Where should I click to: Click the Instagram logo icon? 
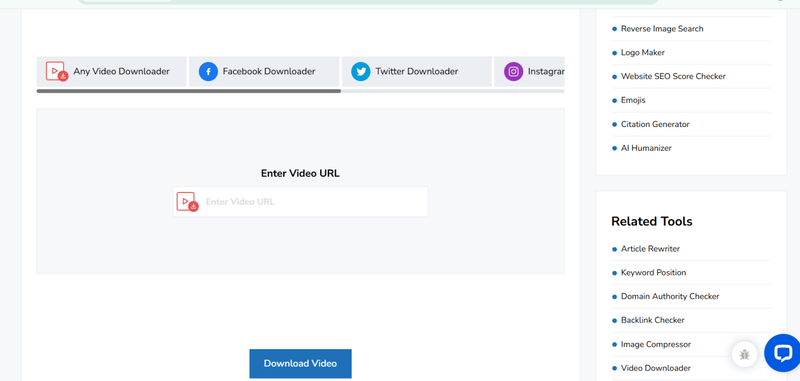513,71
